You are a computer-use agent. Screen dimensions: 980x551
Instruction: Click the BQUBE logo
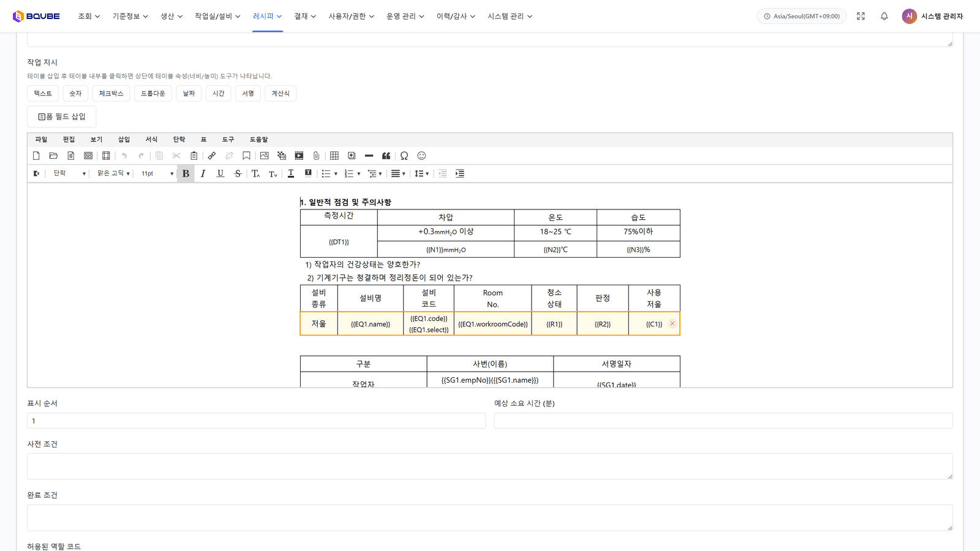pyautogui.click(x=36, y=17)
